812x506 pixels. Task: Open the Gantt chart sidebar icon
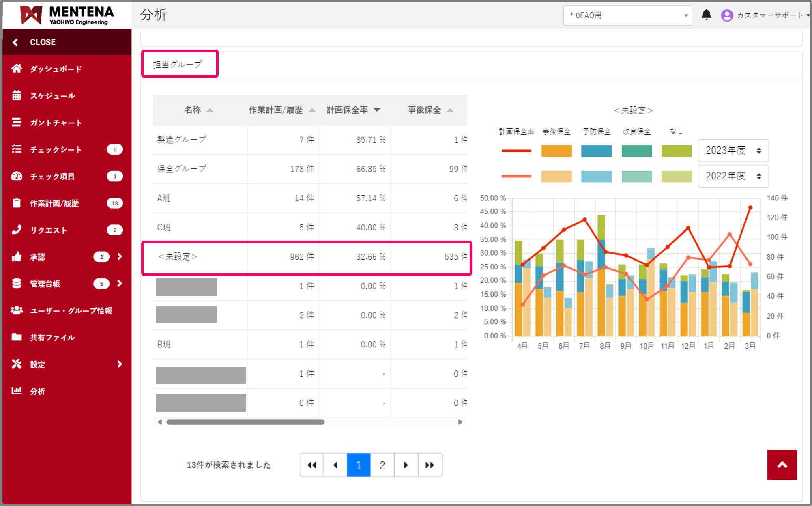click(x=17, y=122)
